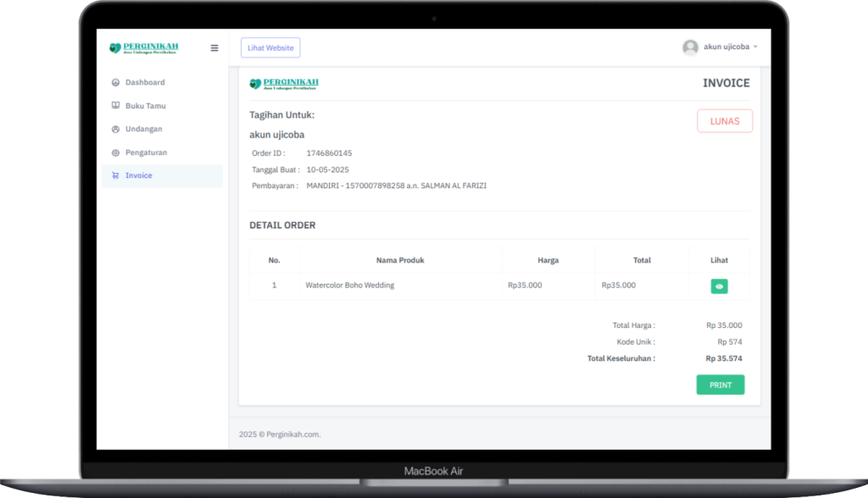This screenshot has width=868, height=498.
Task: Click the 2025 © Perginikah.com footer text
Action: pos(280,434)
